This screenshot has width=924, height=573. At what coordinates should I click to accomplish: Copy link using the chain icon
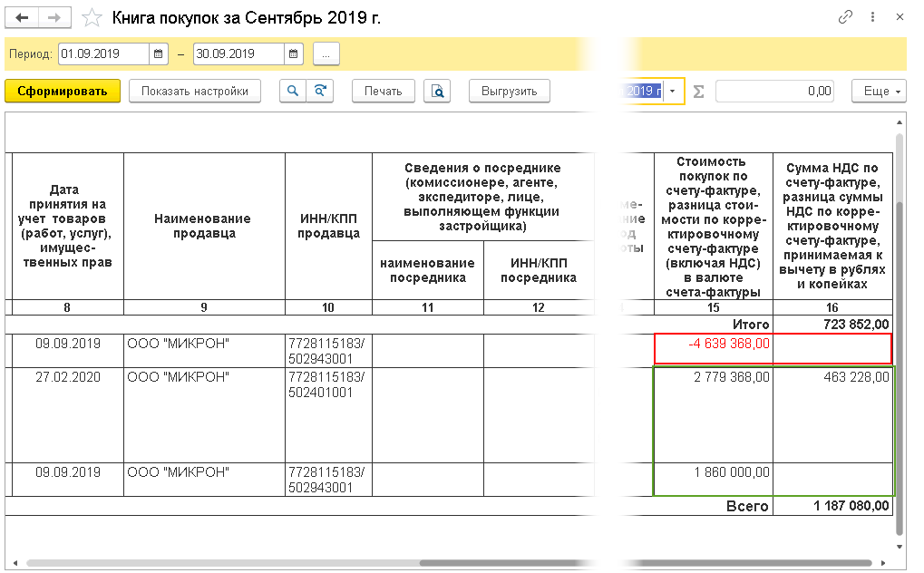coord(845,17)
